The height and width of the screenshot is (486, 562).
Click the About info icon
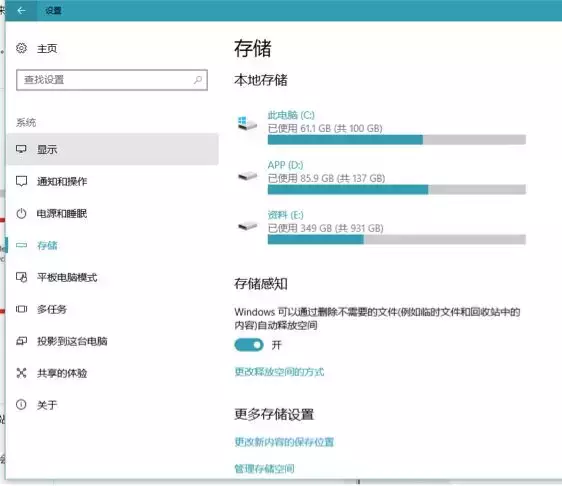(x=22, y=405)
